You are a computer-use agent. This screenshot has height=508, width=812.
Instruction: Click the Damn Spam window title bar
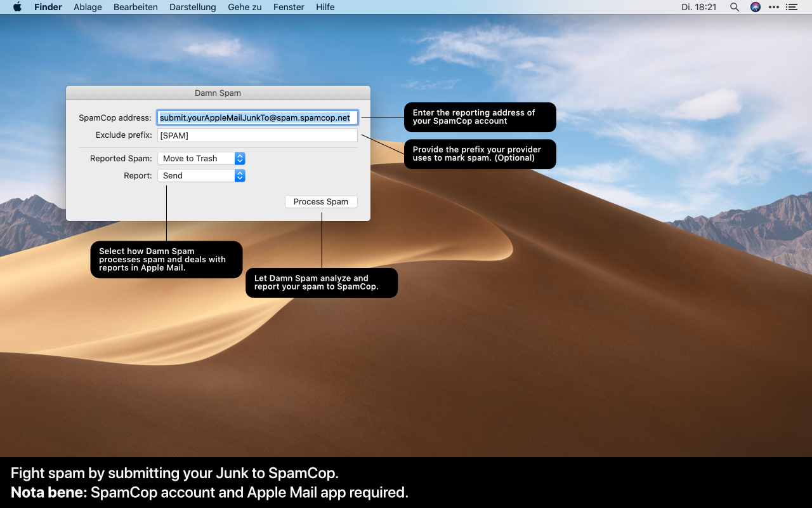coord(218,93)
